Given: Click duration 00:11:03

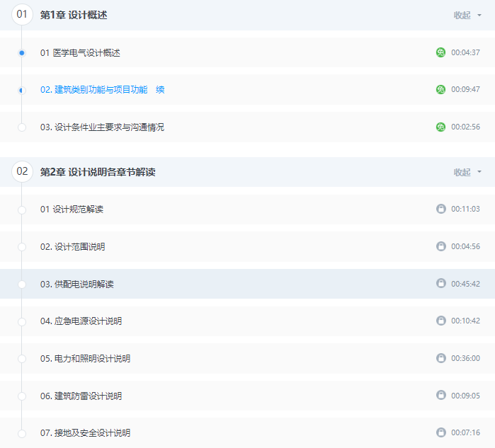Looking at the screenshot, I should click(466, 209).
